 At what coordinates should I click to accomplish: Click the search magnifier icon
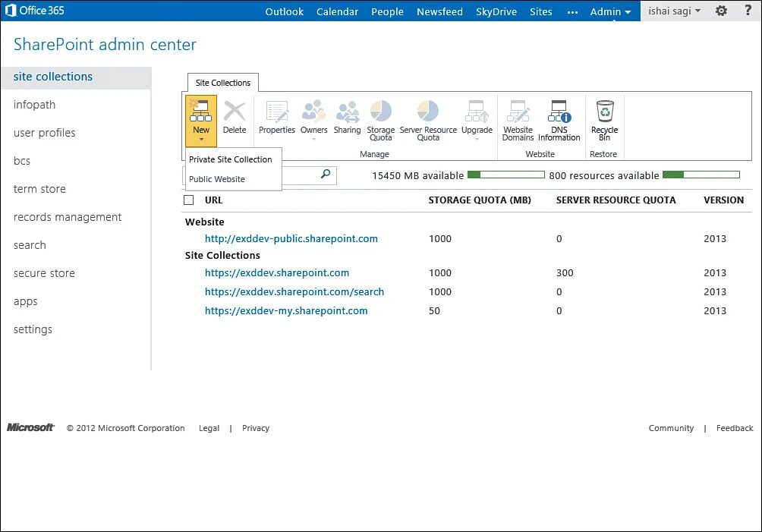coord(326,174)
